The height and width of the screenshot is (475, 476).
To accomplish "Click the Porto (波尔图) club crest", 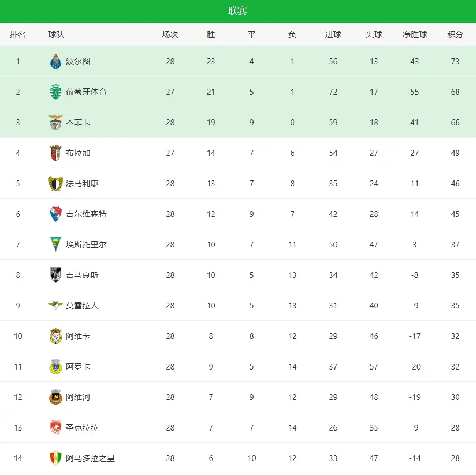I will (56, 62).
